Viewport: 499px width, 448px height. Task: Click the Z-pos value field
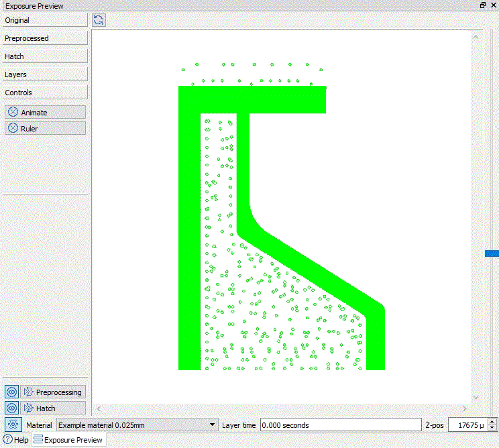468,425
